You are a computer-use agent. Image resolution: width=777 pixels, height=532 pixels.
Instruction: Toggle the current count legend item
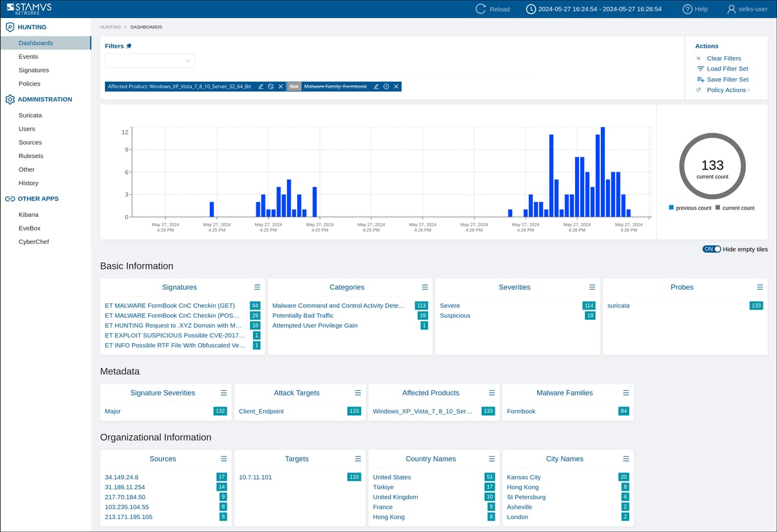click(x=734, y=208)
